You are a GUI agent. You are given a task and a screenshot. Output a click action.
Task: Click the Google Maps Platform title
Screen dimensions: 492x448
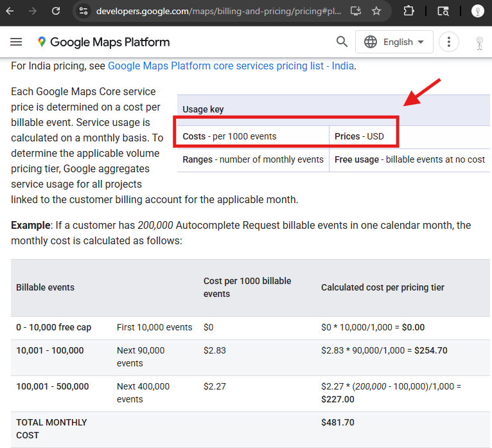tap(110, 42)
